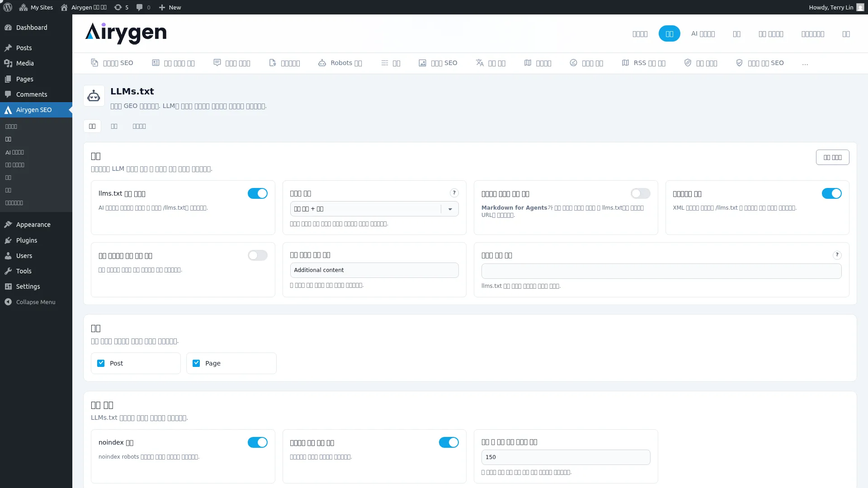Screen dimensions: 868x488
Task: Uncheck the Post checkbox
Action: click(x=101, y=363)
